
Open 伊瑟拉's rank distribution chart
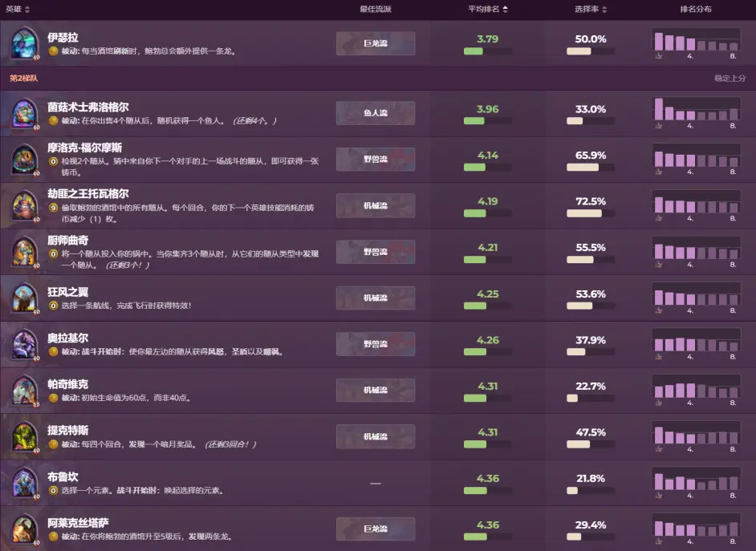pyautogui.click(x=696, y=44)
